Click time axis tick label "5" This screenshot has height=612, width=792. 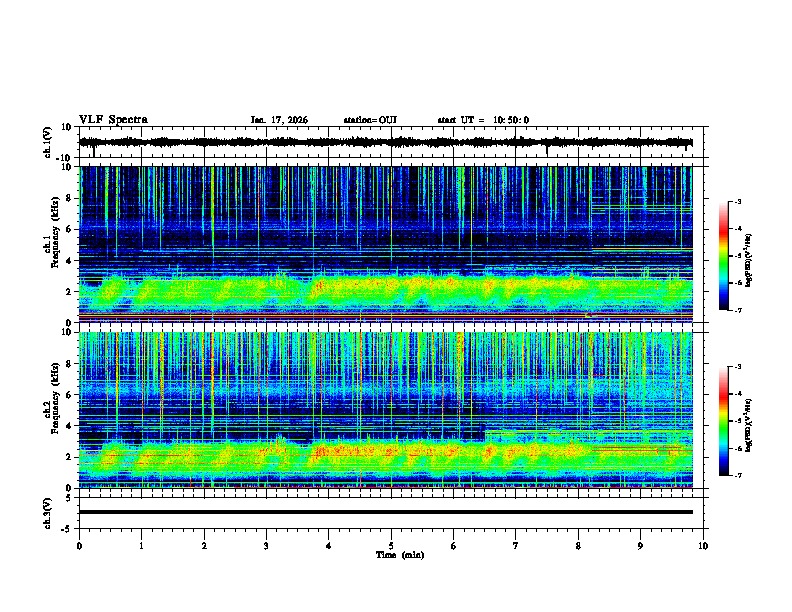point(391,546)
